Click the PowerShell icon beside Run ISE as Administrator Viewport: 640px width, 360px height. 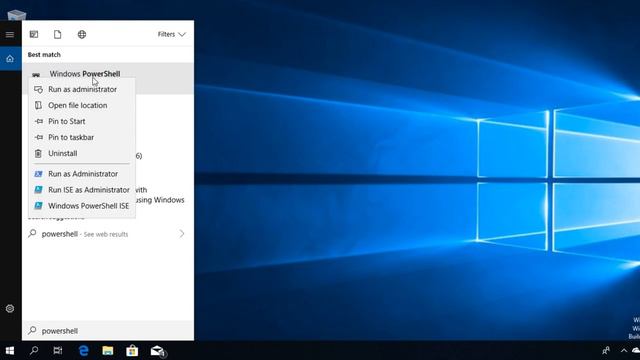(38, 190)
